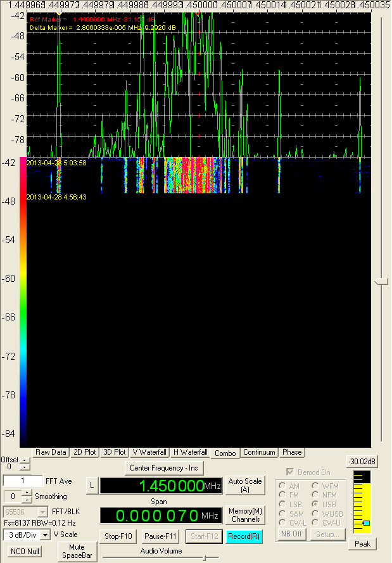Image resolution: width=392 pixels, height=563 pixels.
Task: Select the CW-L demodulation mode
Action: click(282, 523)
